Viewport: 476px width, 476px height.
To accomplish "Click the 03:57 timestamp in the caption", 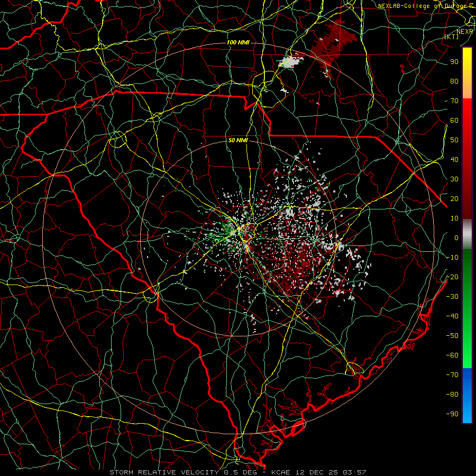I will [354, 472].
